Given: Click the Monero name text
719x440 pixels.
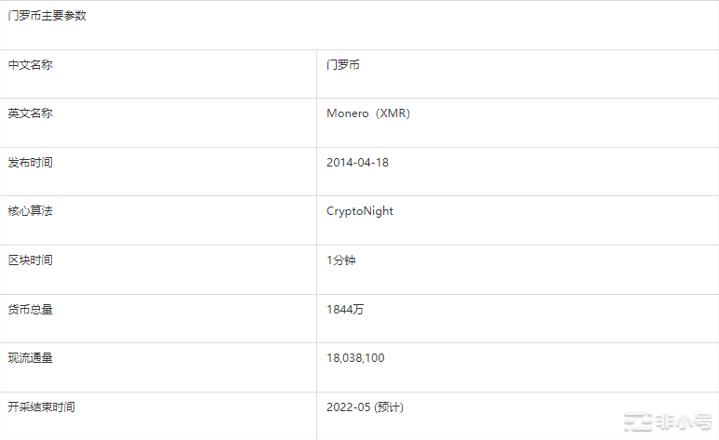Looking at the screenshot, I should coord(349,114).
